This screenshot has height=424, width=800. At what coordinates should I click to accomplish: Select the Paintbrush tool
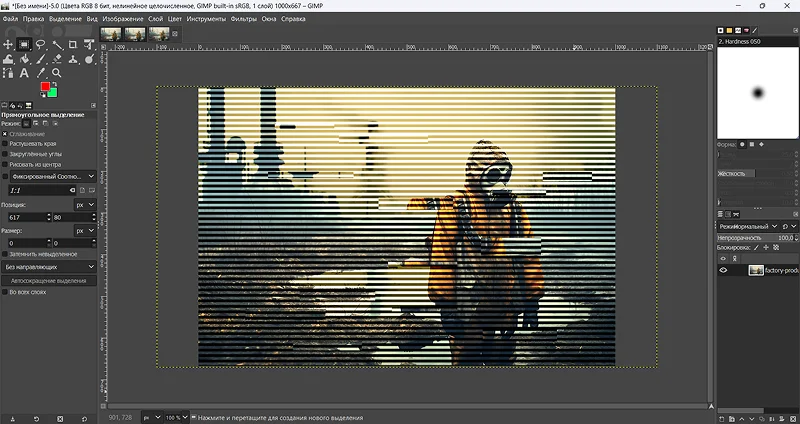coord(40,59)
